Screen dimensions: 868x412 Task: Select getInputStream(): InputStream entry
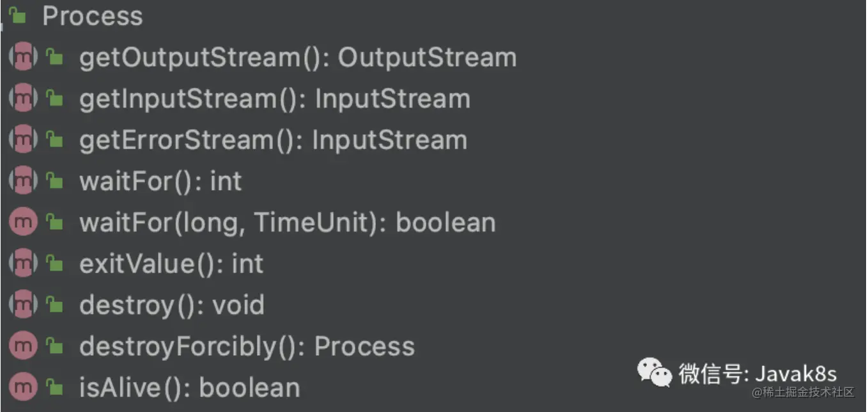point(274,99)
